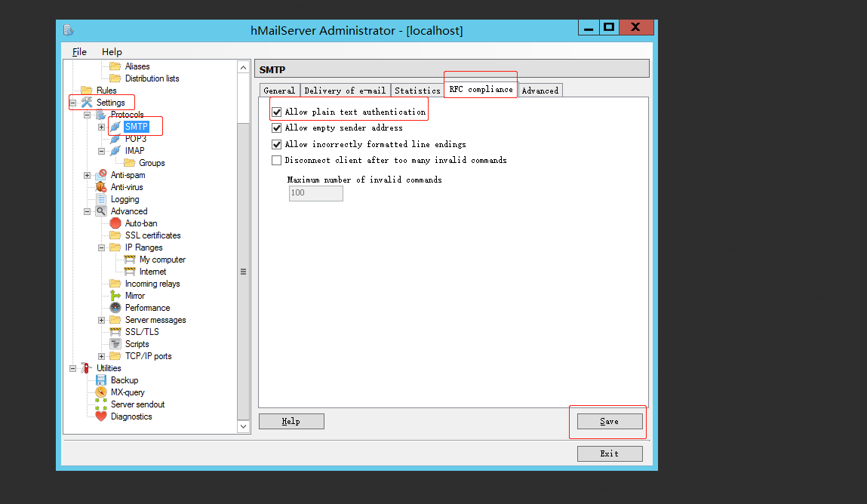Screen dimensions: 867x504
Task: Click the Anti-virus bug icon
Action: tap(100, 187)
